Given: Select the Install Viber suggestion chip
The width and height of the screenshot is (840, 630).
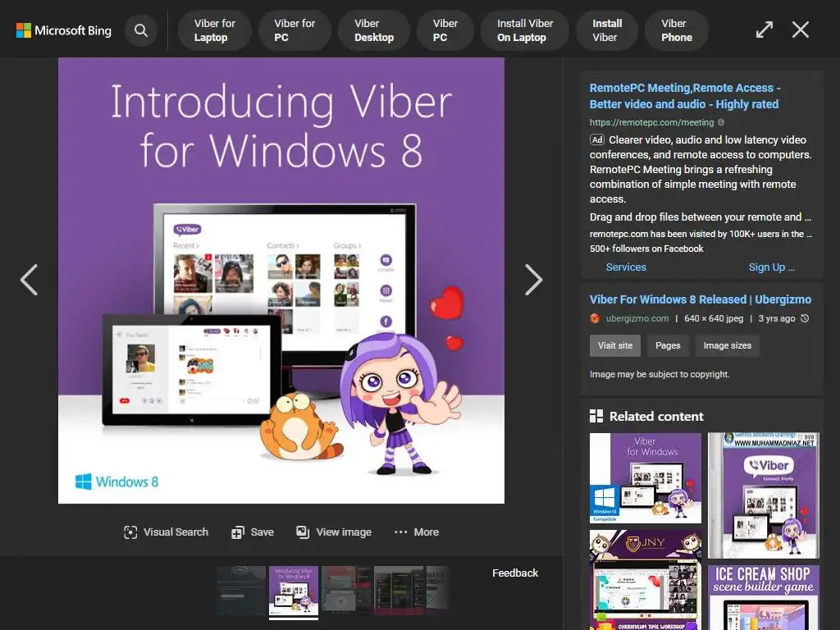Looking at the screenshot, I should pyautogui.click(x=607, y=30).
